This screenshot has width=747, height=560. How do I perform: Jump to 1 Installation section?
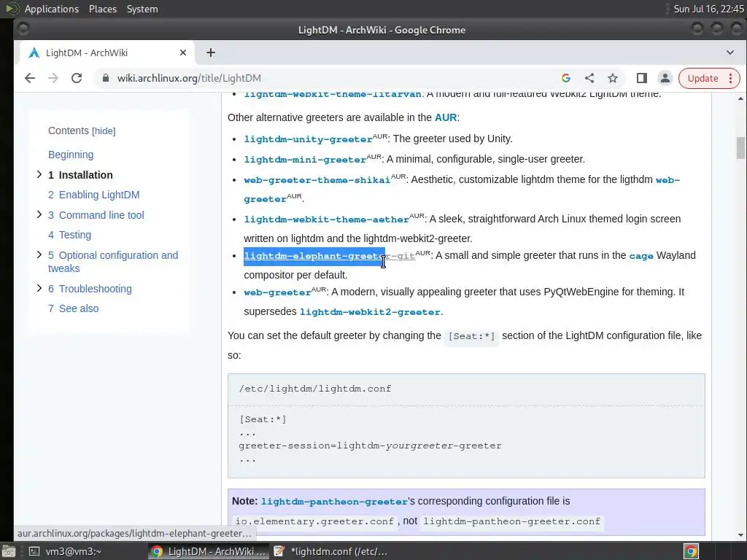(x=80, y=175)
